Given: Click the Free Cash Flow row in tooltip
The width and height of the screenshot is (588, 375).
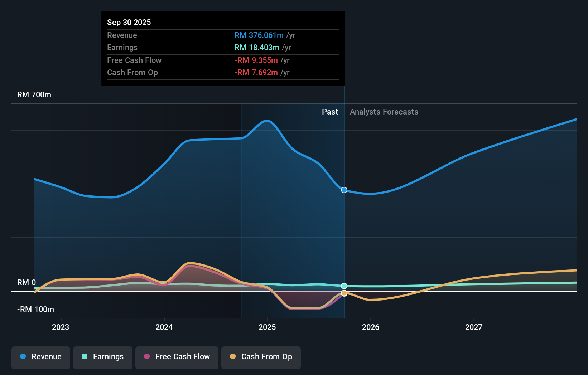Looking at the screenshot, I should point(134,60).
